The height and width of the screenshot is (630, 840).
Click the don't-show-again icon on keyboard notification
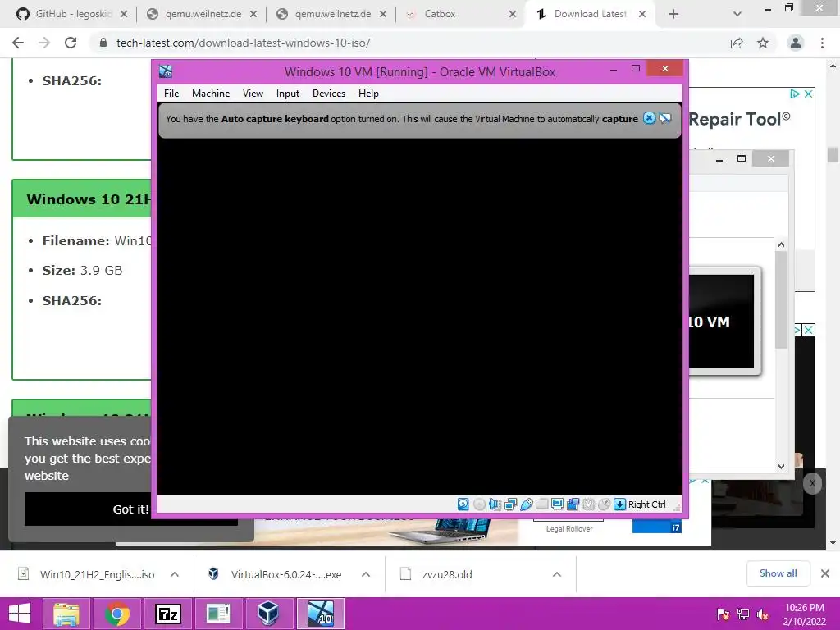tap(664, 118)
